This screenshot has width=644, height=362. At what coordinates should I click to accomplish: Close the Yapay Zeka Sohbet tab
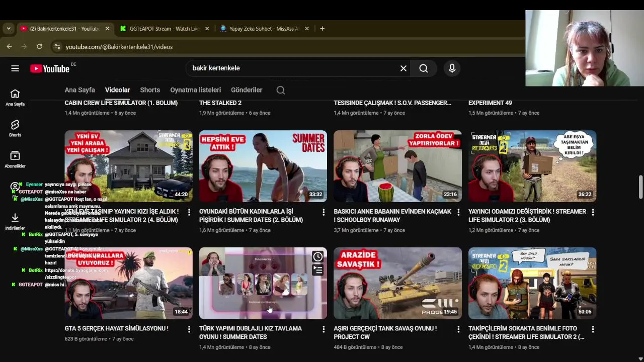click(x=307, y=29)
